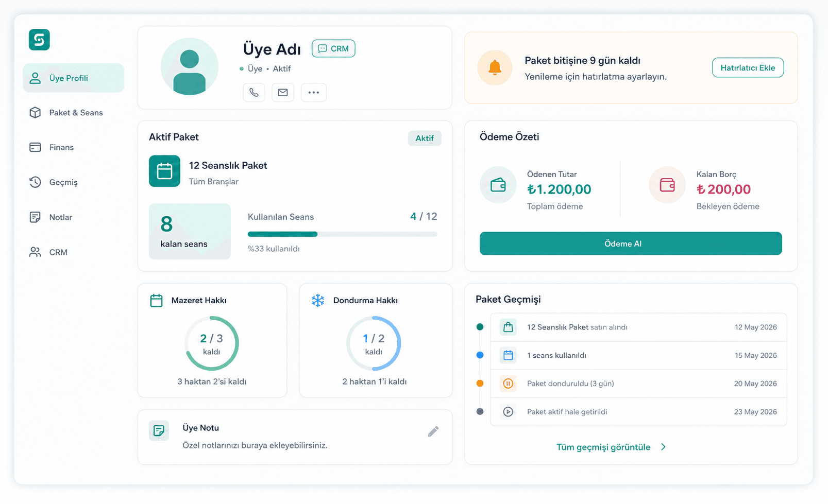
Task: Click the ₺1.200,00 paid amount
Action: [559, 189]
